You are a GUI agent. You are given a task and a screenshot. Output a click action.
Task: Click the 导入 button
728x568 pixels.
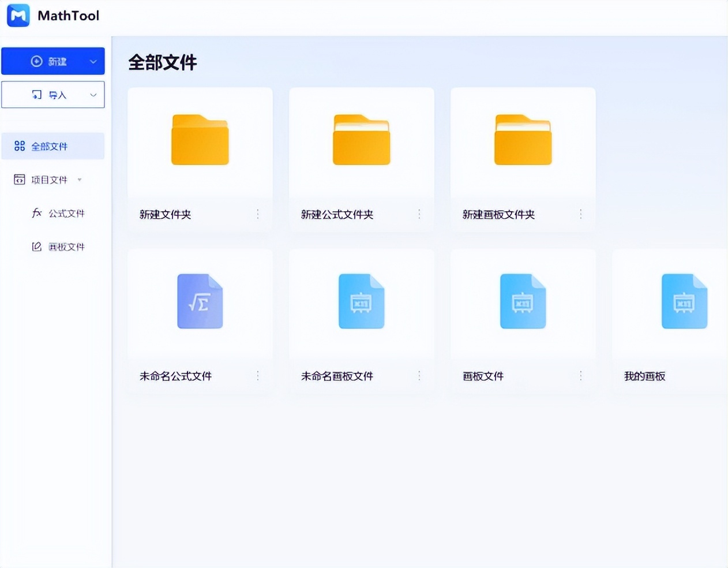[x=49, y=94]
